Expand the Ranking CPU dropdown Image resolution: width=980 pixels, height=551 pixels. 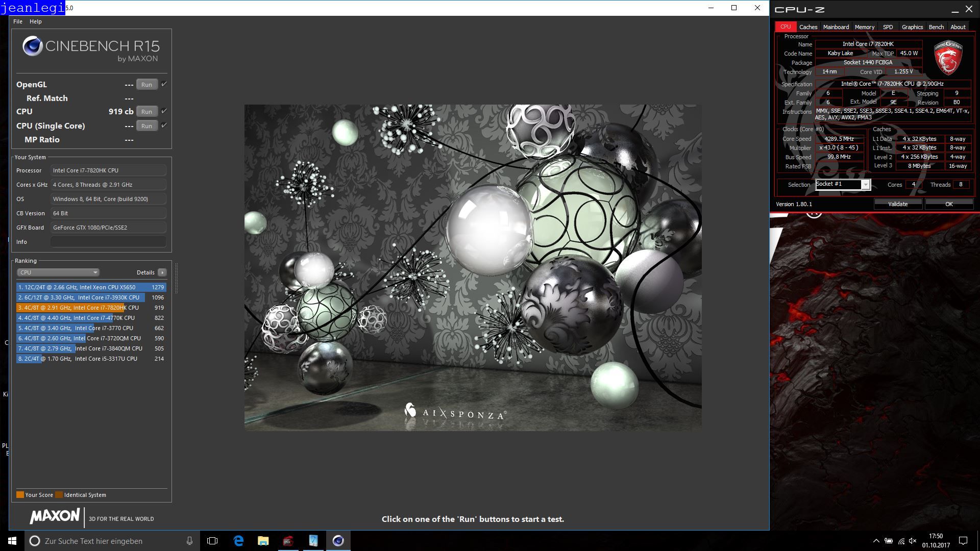pos(58,272)
